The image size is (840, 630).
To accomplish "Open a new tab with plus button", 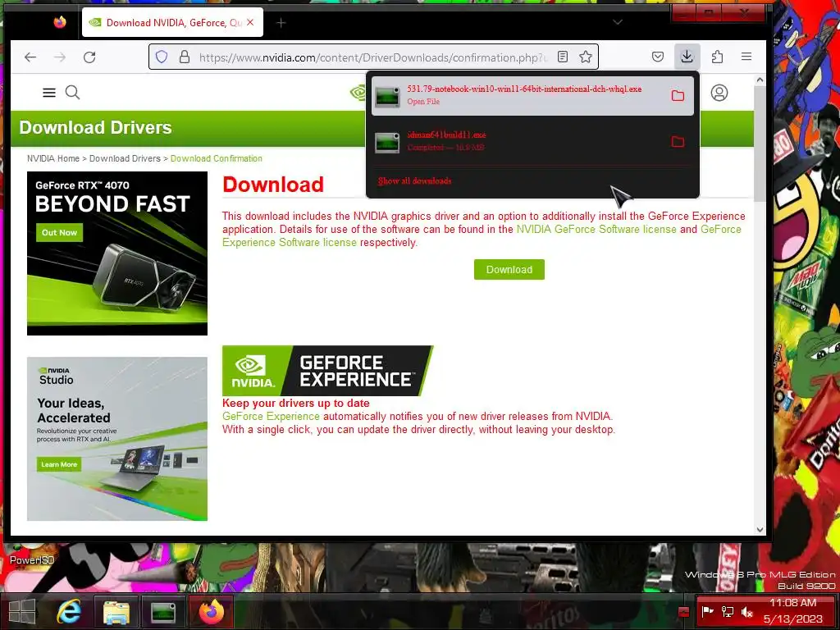I will 281,22.
